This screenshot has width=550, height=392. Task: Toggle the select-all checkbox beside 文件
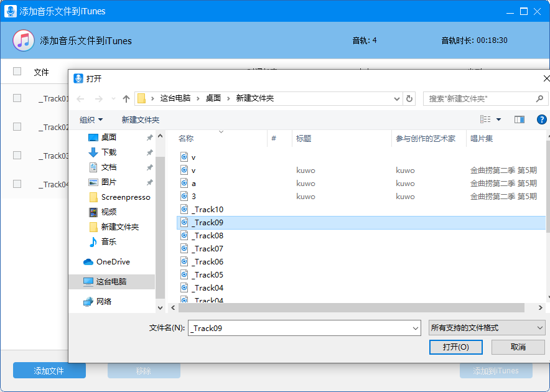coord(17,71)
